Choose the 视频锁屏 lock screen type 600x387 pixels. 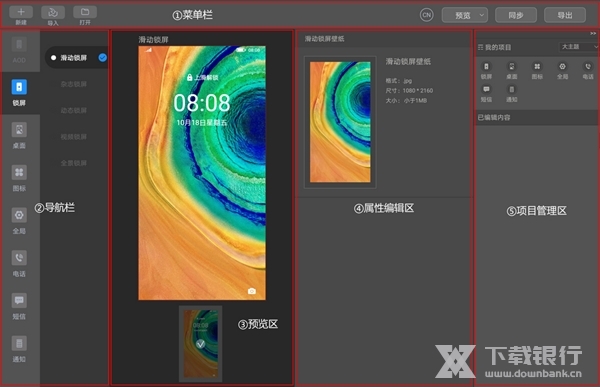[73, 137]
